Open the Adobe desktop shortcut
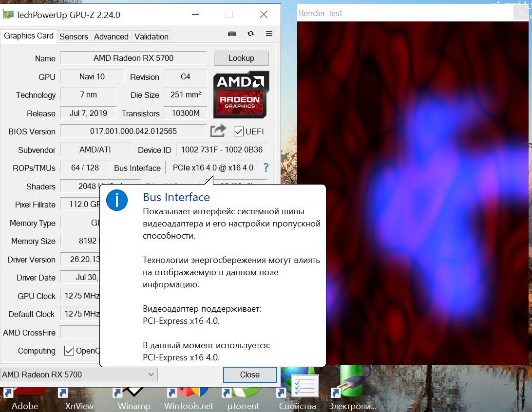The height and width of the screenshot is (412, 532). coord(24,400)
